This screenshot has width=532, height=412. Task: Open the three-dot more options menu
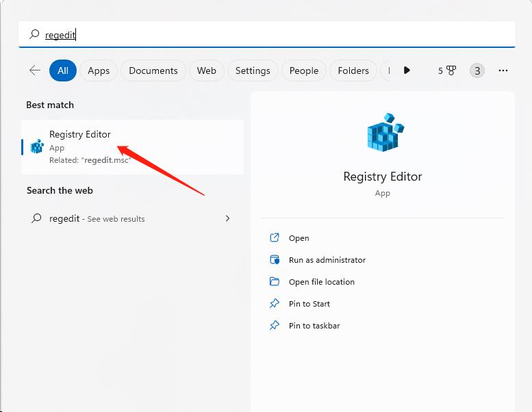[503, 70]
